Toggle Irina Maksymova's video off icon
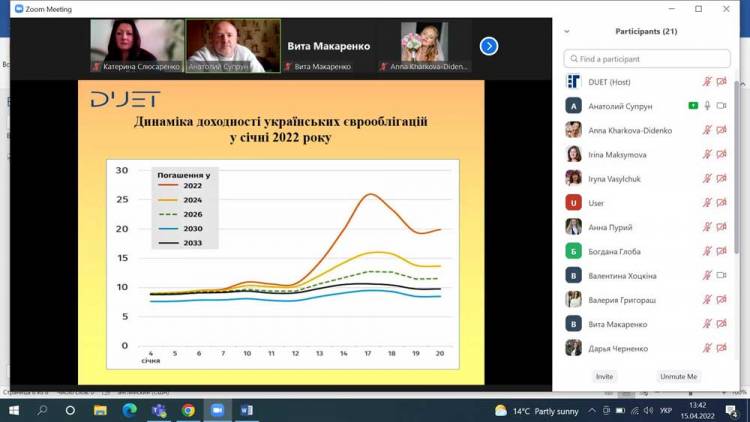Viewport: 750px width, 422px height. coord(721,154)
